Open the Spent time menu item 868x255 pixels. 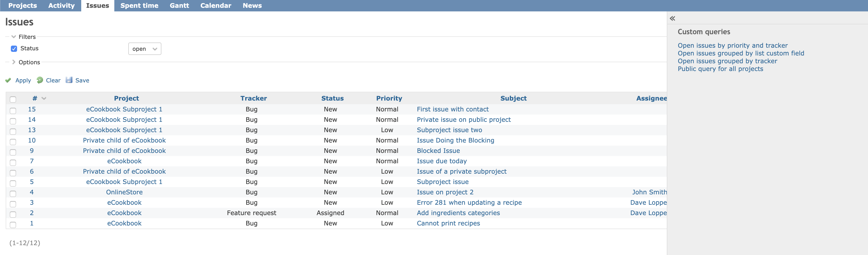coord(139,5)
